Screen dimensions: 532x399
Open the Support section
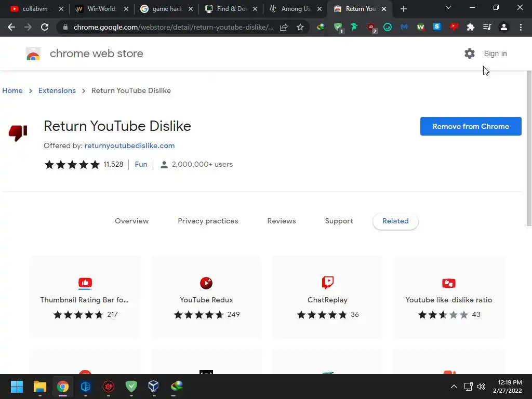pyautogui.click(x=339, y=221)
